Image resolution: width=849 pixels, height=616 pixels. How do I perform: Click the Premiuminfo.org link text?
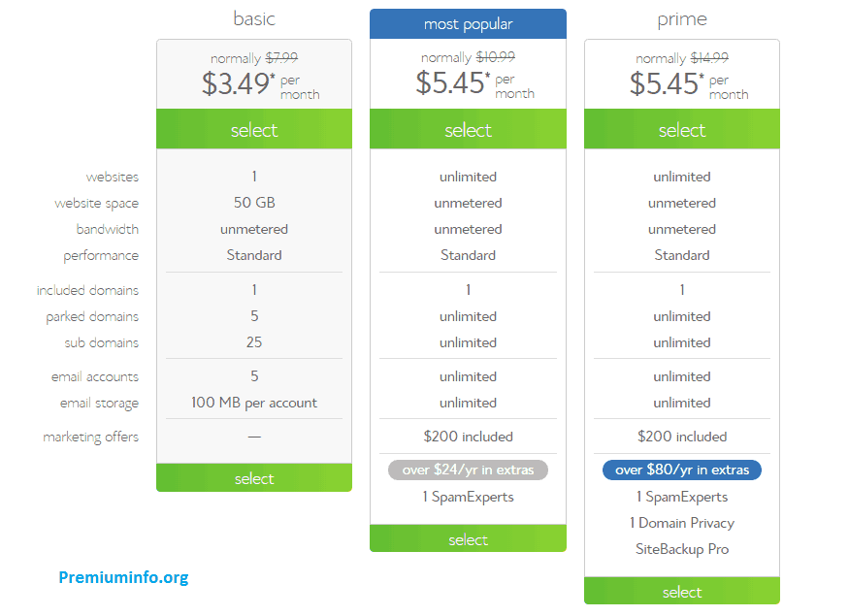pyautogui.click(x=123, y=577)
